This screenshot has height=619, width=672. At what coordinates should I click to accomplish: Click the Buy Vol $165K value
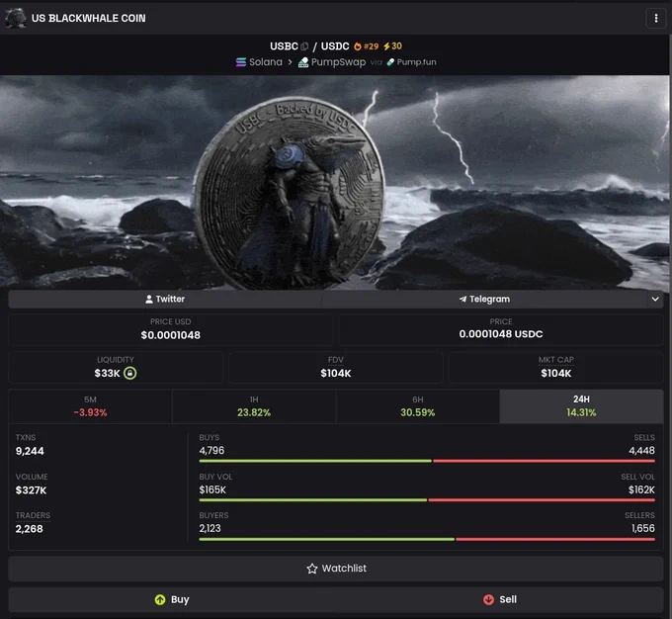(212, 489)
